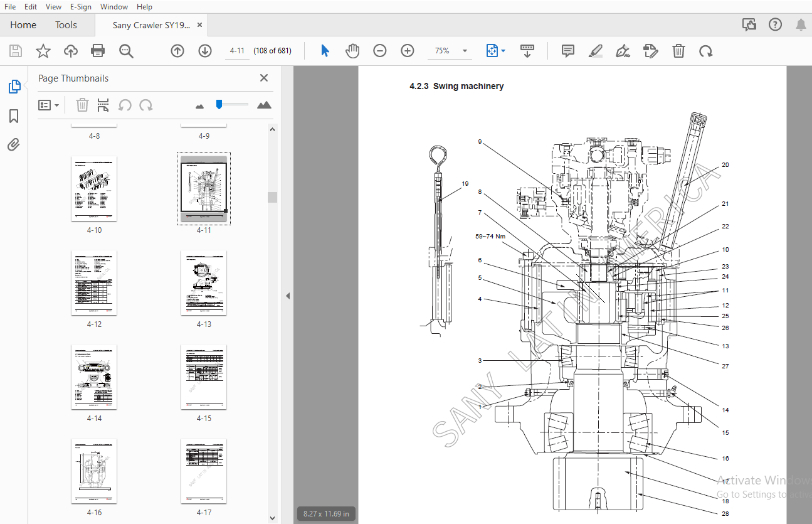This screenshot has height=524, width=812.
Task: Click the page number field 4-11
Action: (237, 51)
